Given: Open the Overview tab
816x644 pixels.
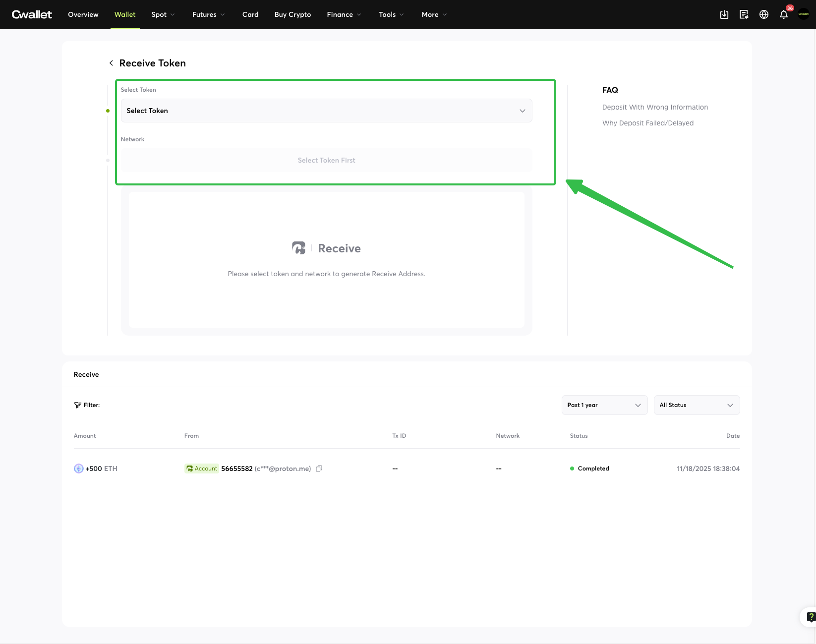Looking at the screenshot, I should coord(83,14).
